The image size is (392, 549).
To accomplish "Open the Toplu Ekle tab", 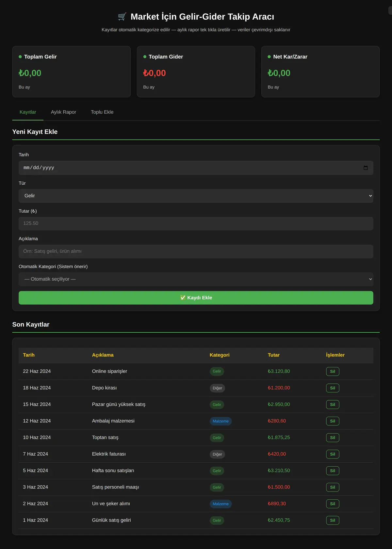I will (102, 112).
